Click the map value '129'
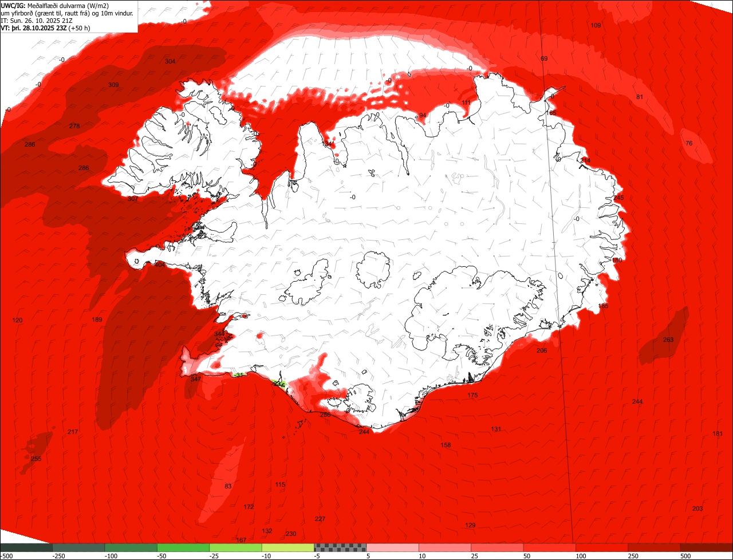The width and height of the screenshot is (733, 560). 470,526
